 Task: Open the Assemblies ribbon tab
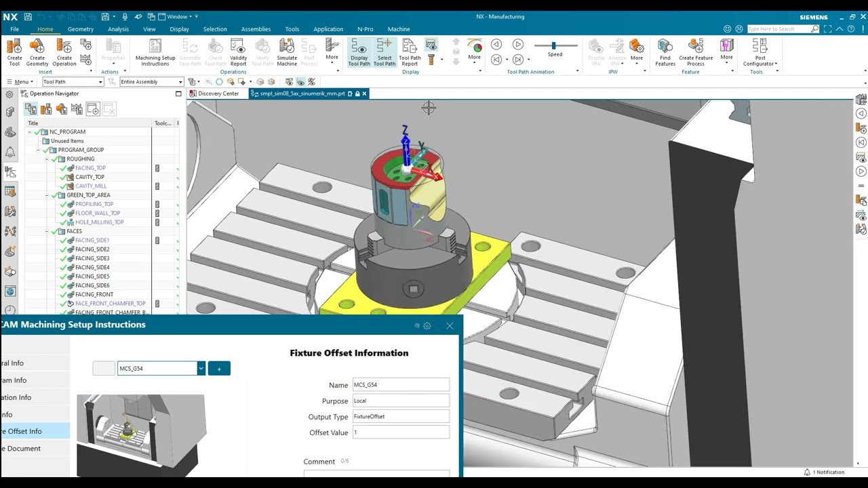point(256,29)
